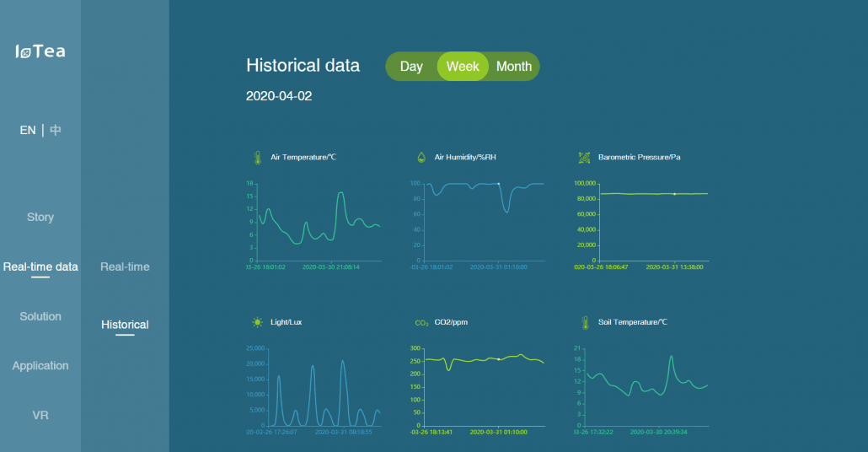Viewport: 868px width, 452px height.
Task: Switch to the Real-time submenu tab
Action: point(125,266)
